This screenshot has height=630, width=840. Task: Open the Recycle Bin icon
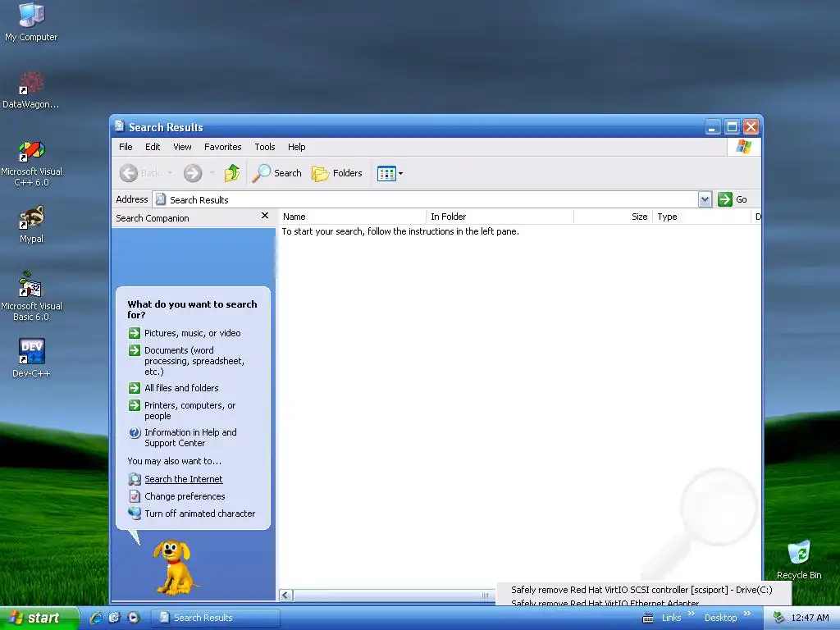pos(799,559)
